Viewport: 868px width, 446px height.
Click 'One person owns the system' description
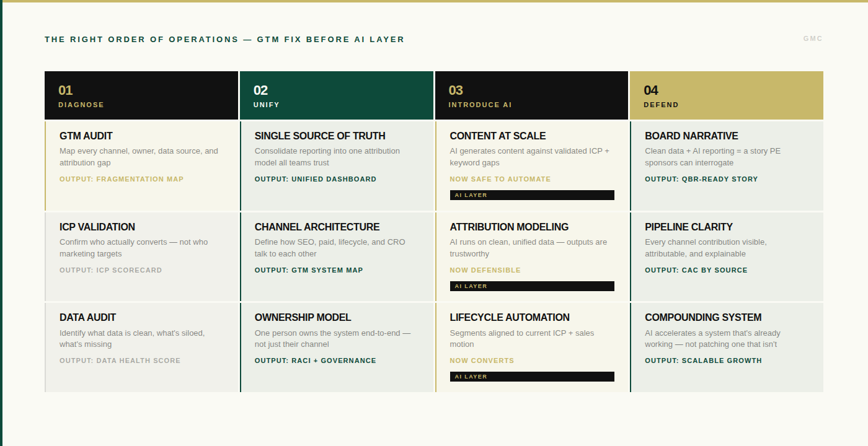coord(333,338)
